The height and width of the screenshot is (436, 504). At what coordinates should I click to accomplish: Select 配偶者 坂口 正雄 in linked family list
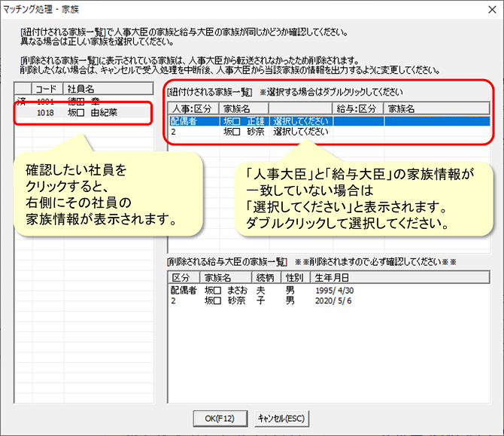point(244,120)
